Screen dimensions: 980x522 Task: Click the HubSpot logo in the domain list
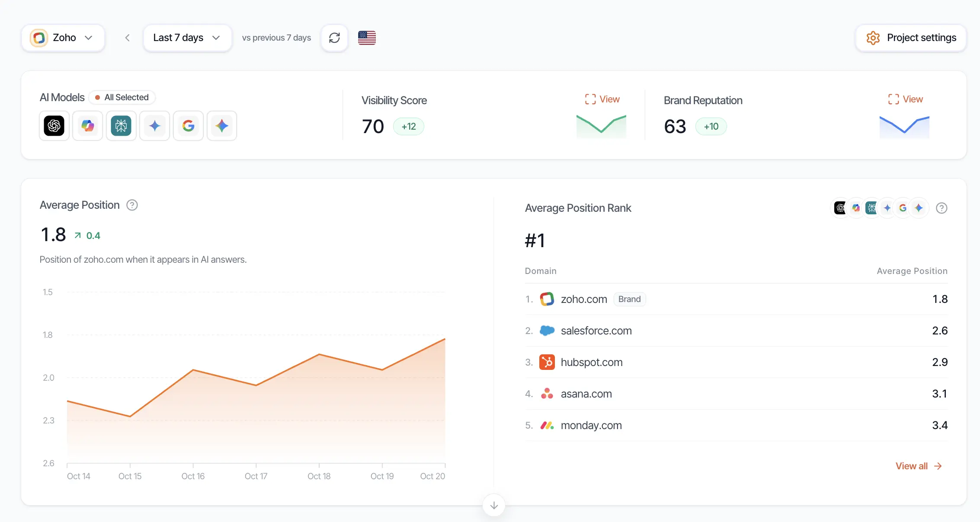click(x=547, y=362)
